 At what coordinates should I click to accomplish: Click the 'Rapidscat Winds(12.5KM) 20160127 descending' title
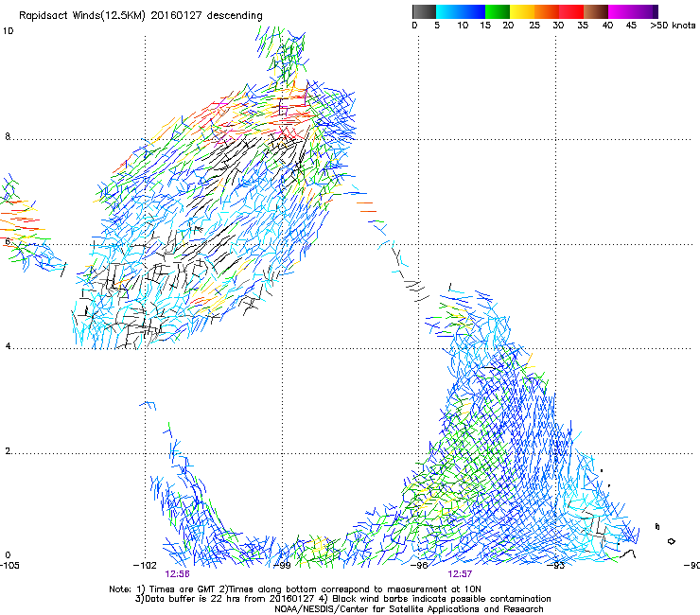[x=141, y=15]
